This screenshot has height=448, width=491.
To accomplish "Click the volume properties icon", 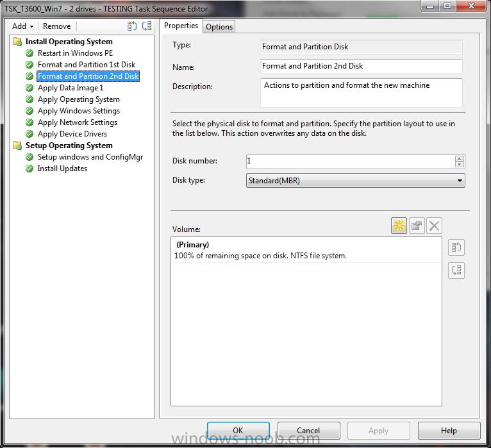I will [x=417, y=226].
